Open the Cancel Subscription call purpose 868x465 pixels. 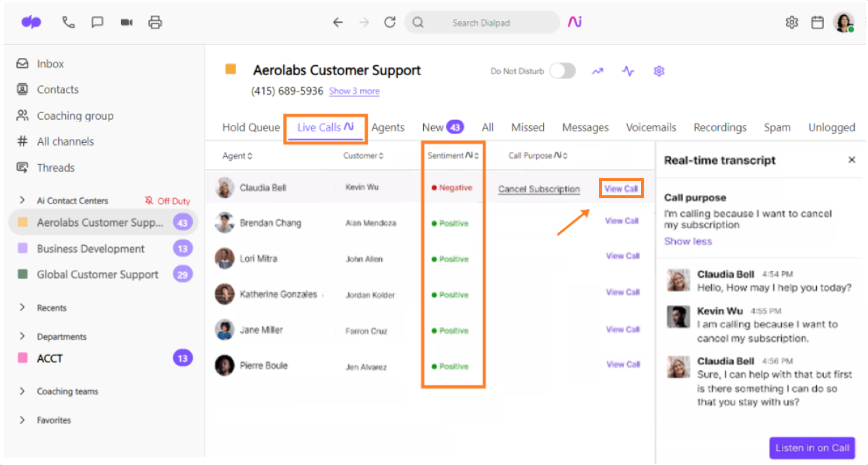pyautogui.click(x=539, y=189)
